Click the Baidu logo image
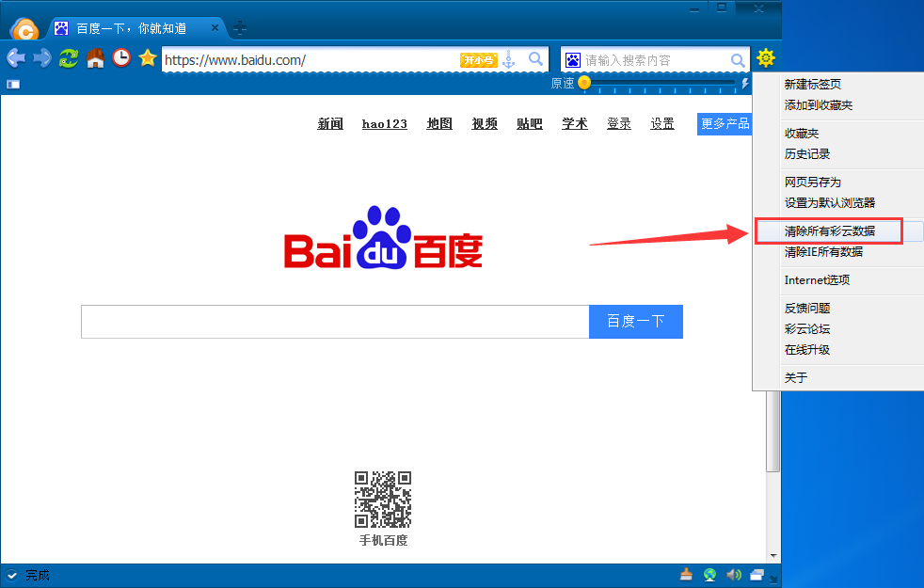The width and height of the screenshot is (924, 588). (x=383, y=237)
